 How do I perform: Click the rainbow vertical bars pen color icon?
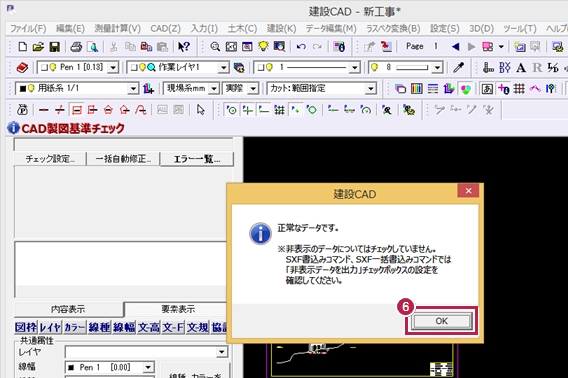coord(416,88)
